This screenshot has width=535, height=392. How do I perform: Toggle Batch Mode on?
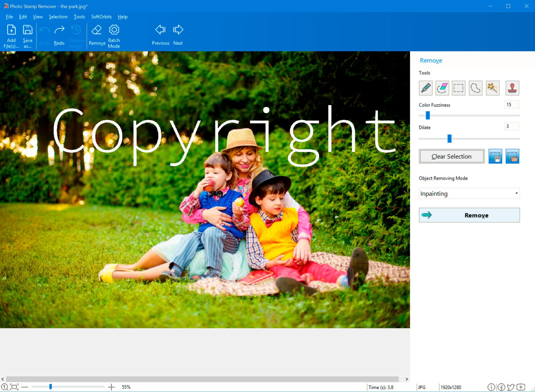[x=114, y=35]
